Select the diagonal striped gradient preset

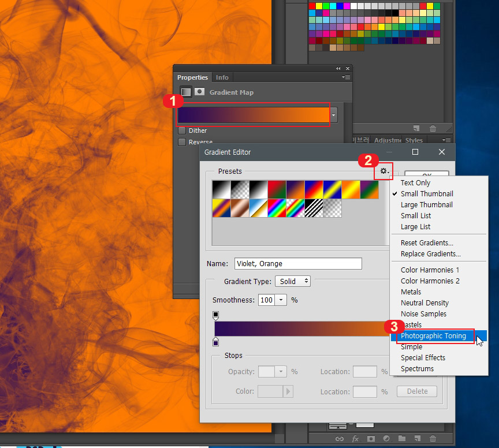click(x=314, y=208)
